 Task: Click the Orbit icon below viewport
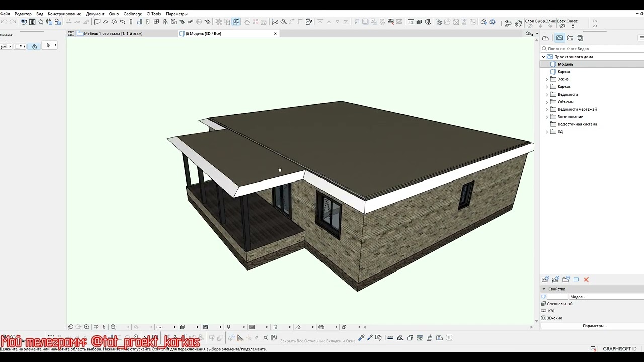[96, 327]
